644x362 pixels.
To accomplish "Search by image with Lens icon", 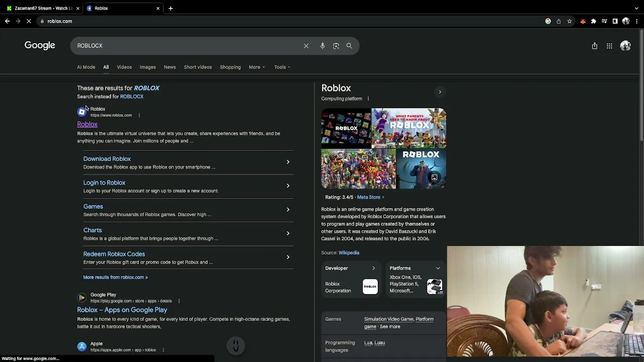I will coord(336,46).
